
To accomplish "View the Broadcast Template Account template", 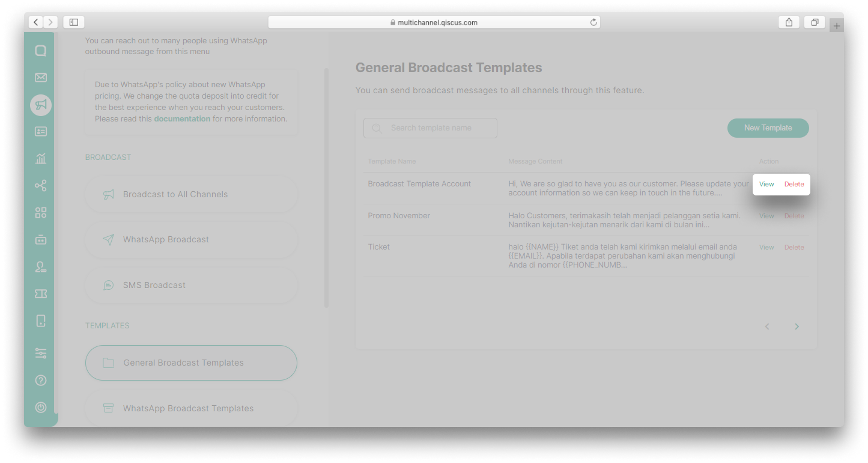I will click(766, 184).
